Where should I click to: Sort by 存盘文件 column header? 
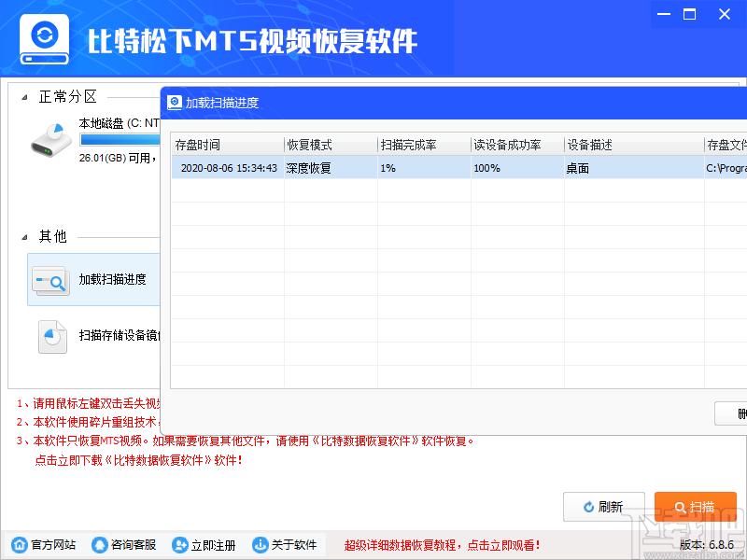(x=726, y=145)
